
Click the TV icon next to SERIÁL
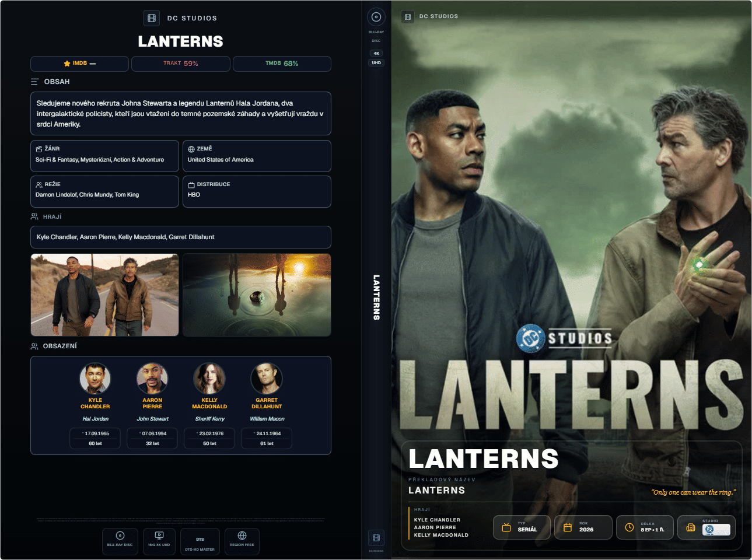tap(506, 527)
